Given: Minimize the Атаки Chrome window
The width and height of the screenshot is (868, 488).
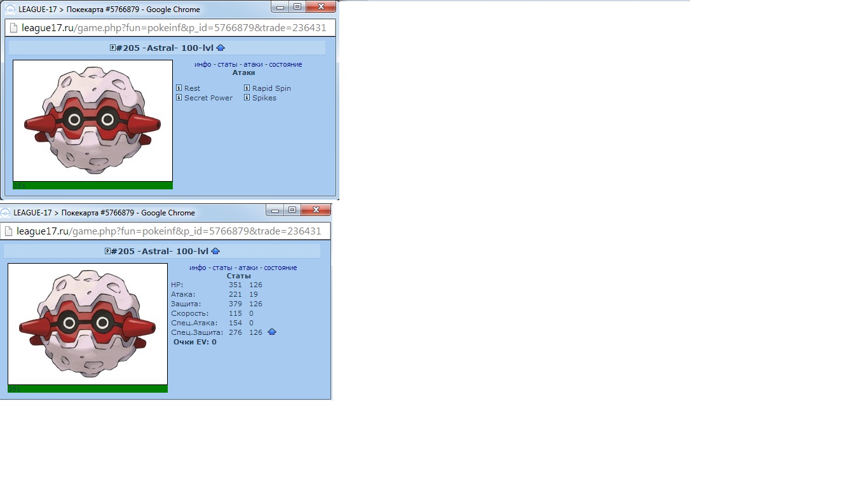Looking at the screenshot, I should coord(280,6).
